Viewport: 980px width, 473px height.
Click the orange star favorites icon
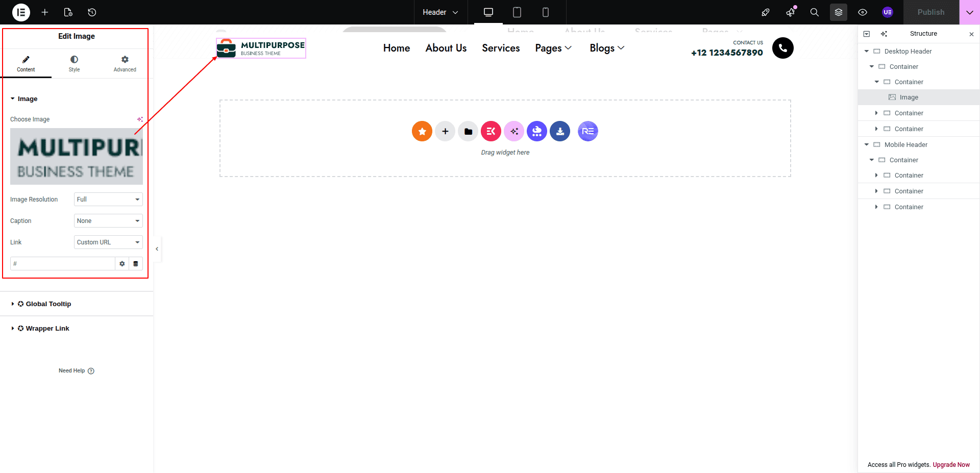coord(422,131)
